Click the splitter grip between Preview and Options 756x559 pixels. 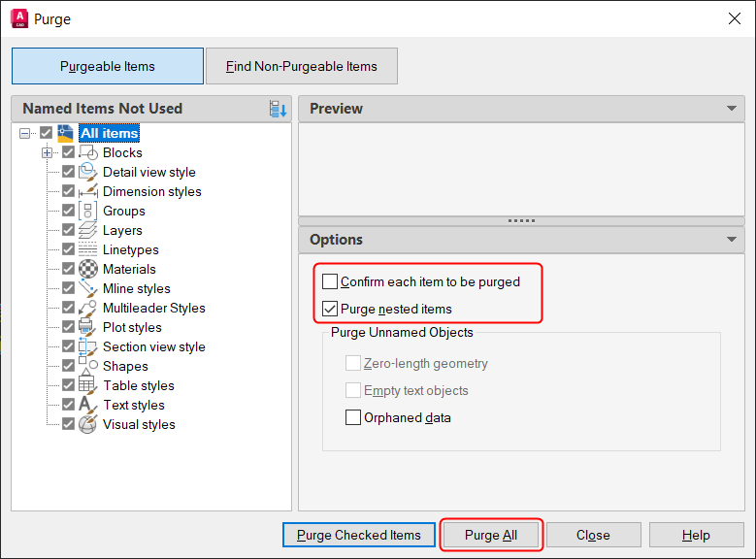(x=522, y=221)
